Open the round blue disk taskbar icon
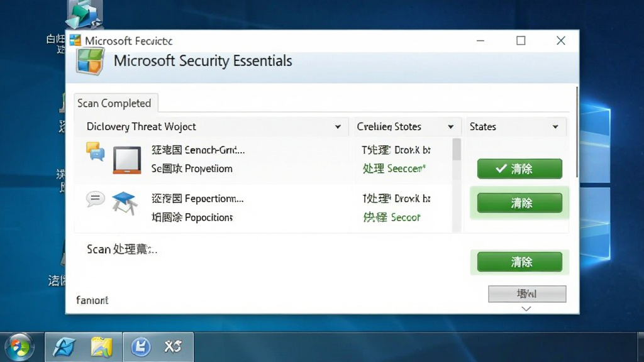Image resolution: width=644 pixels, height=362 pixels. (x=141, y=347)
